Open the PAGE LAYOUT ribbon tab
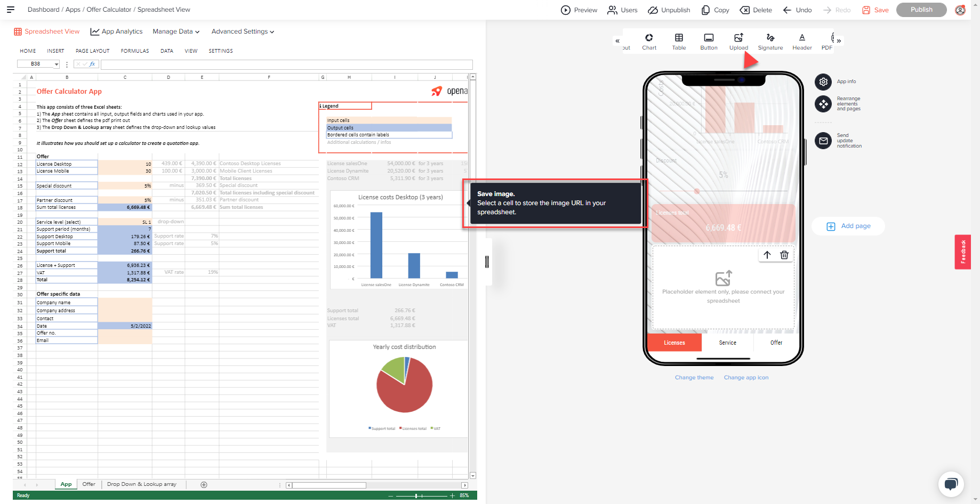The width and height of the screenshot is (980, 504). (93, 51)
